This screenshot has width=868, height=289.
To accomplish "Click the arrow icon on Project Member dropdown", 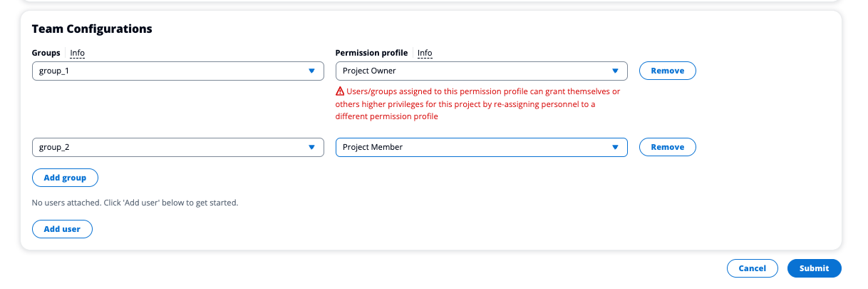I will click(x=615, y=147).
